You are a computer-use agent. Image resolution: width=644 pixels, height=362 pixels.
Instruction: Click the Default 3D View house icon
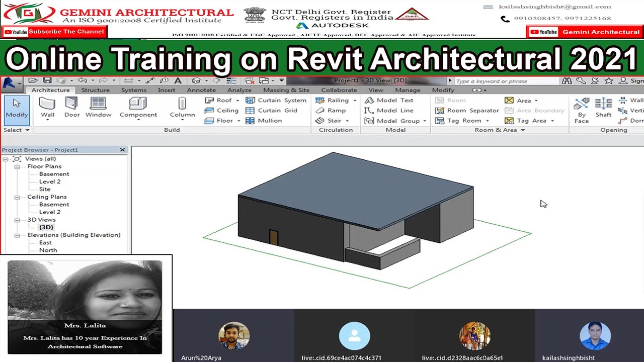click(196, 80)
